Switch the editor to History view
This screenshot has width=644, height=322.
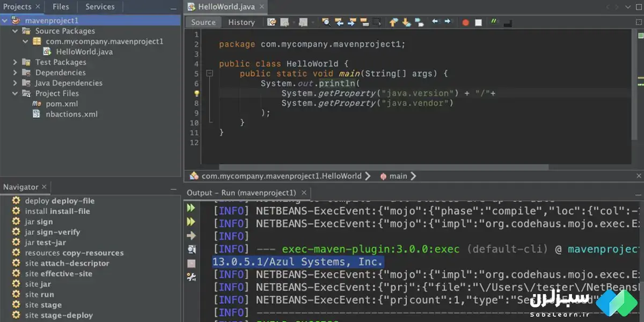point(241,23)
